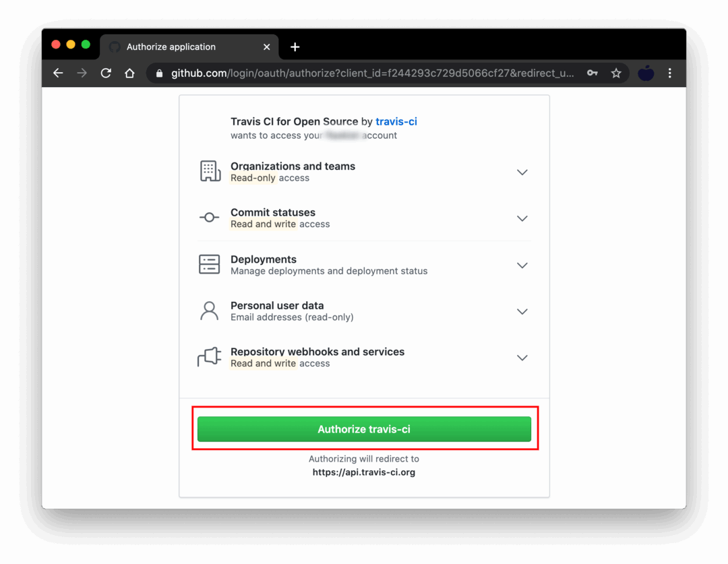This screenshot has height=564, width=728.
Task: Expand Deployments permission details
Action: tap(522, 265)
